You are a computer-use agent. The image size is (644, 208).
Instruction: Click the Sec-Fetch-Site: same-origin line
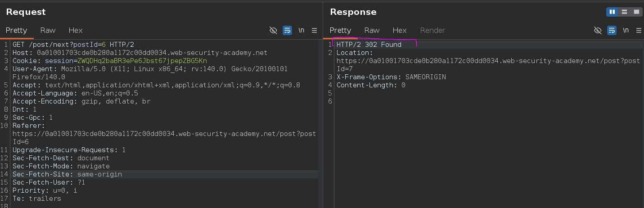[x=67, y=174]
